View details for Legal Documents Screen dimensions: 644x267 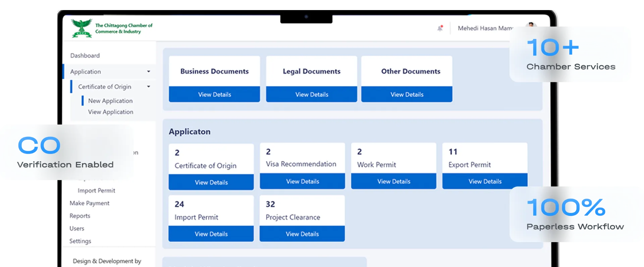[x=312, y=94]
